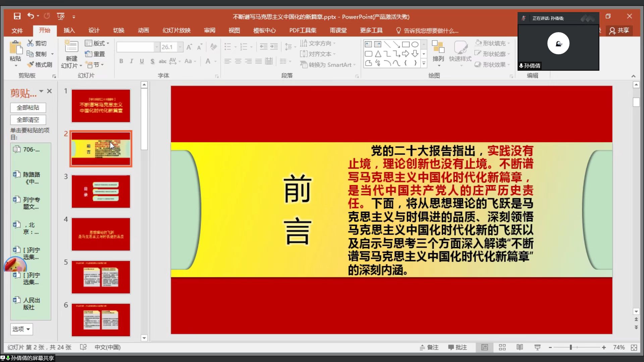Select slide 3 thumbnail

click(101, 191)
